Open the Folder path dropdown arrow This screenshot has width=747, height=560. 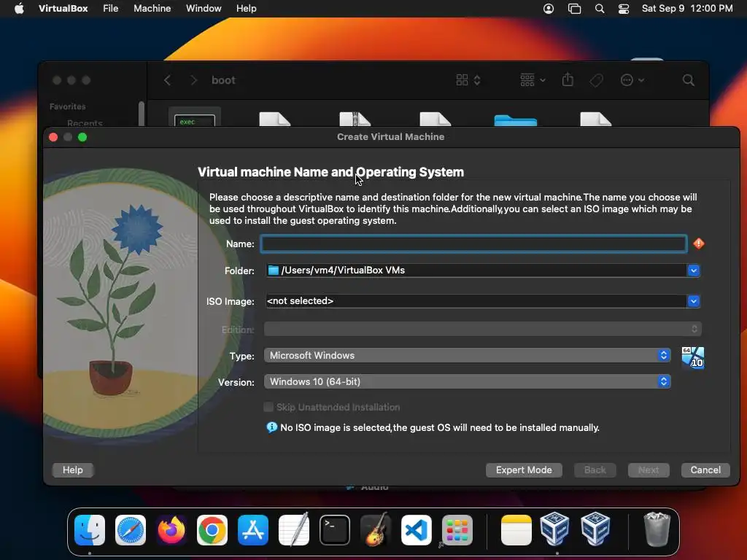click(694, 271)
